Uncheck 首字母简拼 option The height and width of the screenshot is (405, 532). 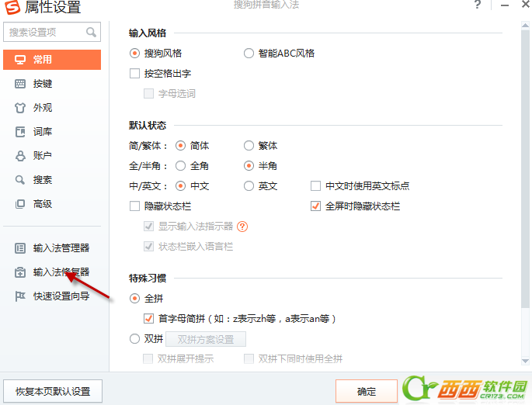coord(148,319)
